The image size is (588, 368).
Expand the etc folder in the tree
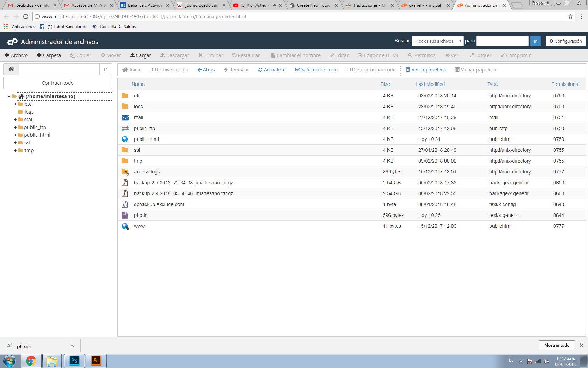(15, 104)
